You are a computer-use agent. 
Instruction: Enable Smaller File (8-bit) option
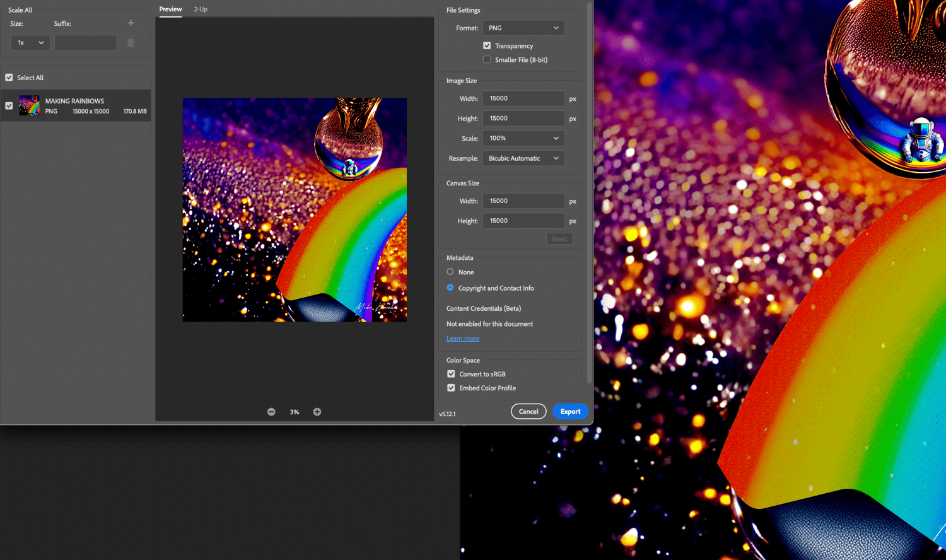487,59
